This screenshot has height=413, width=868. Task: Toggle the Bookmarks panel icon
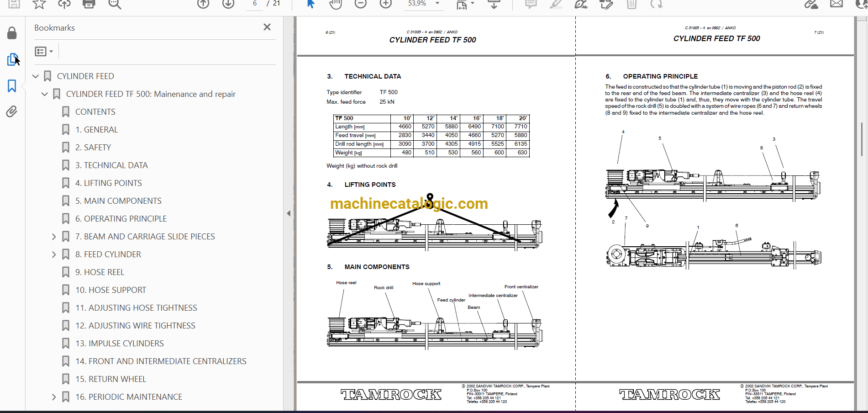tap(12, 86)
